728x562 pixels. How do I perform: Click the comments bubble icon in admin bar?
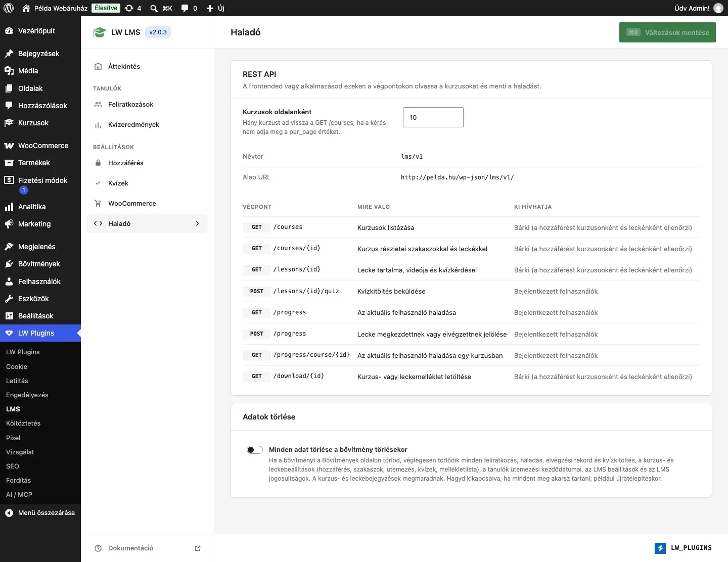[x=185, y=8]
